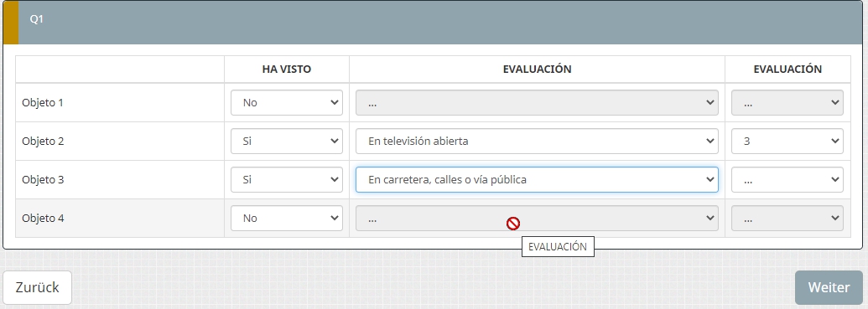This screenshot has height=309, width=868.
Task: Open the 'En carretera, calles o vía pública' dropdown
Action: click(537, 180)
